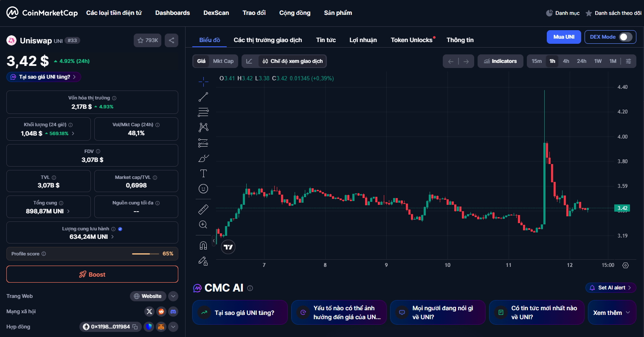This screenshot has width=644, height=337.
Task: Pick the brush drawing tool
Action: 203,158
